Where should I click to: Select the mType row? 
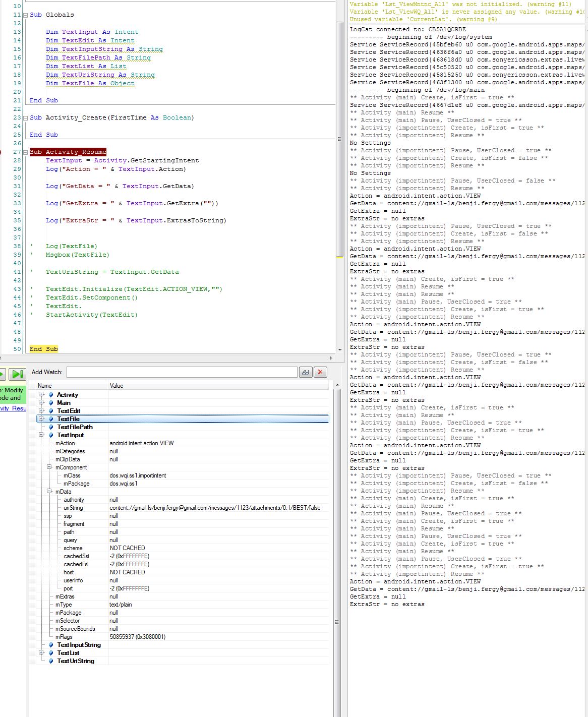(x=183, y=605)
